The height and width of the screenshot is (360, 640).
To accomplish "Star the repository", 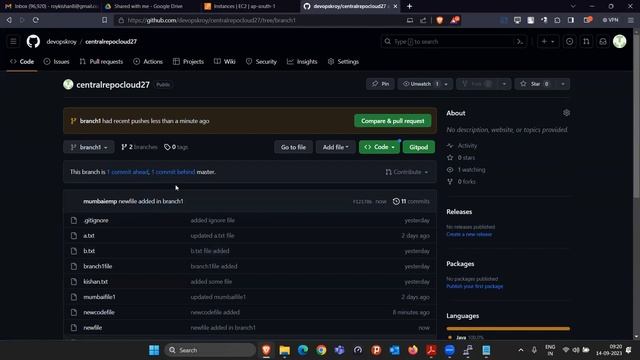I will pos(535,84).
